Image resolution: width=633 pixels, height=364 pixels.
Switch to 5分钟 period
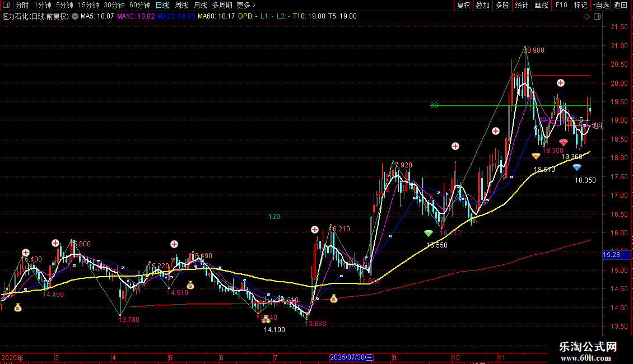point(64,5)
